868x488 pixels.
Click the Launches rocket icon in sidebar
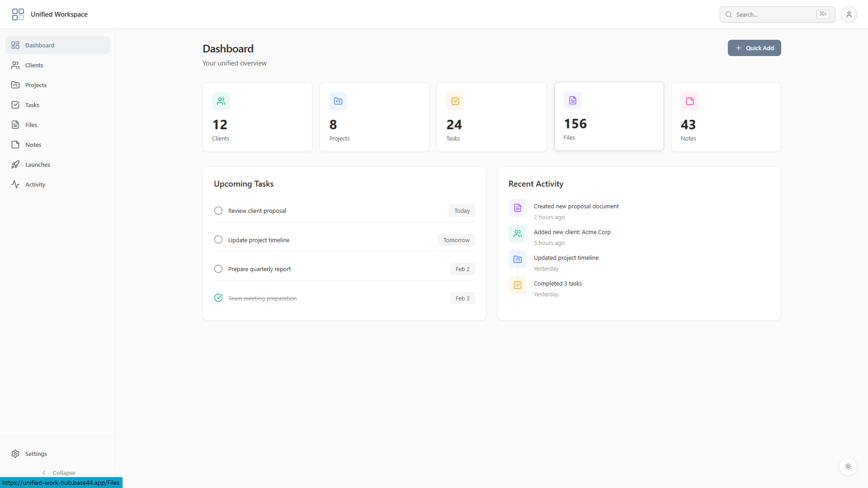pos(15,164)
